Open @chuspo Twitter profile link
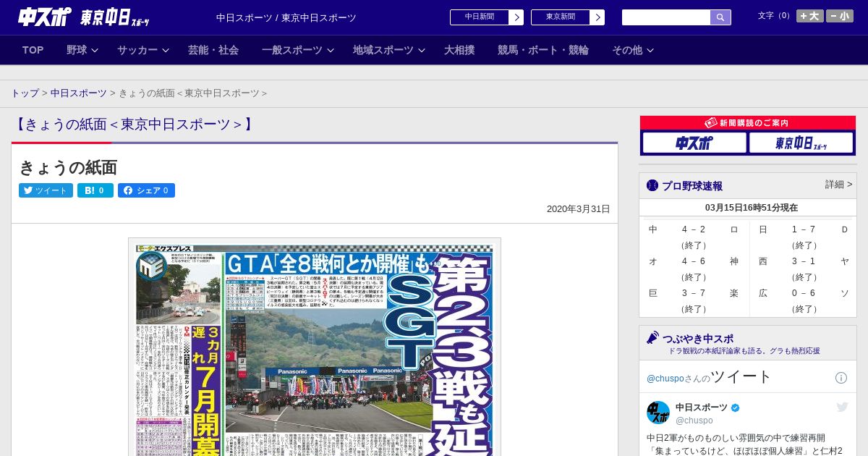This screenshot has width=868, height=456. (665, 379)
